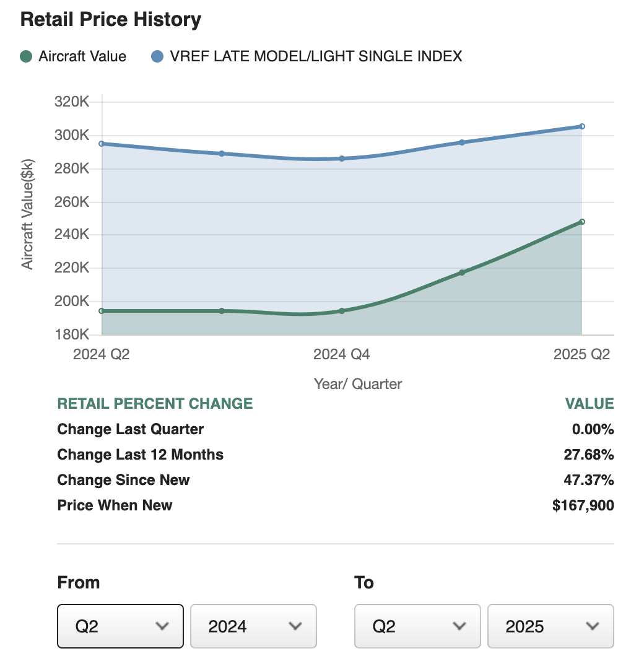Click the Retail Price History heading
Viewport: 644px width, 664px height.
111,19
